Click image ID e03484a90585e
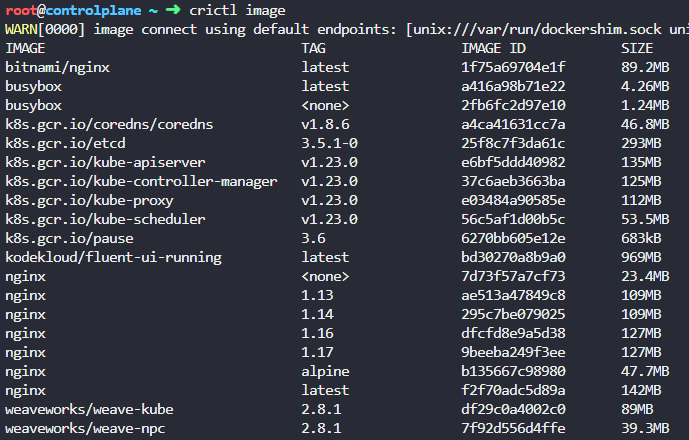Image resolution: width=689 pixels, height=440 pixels. [513, 200]
